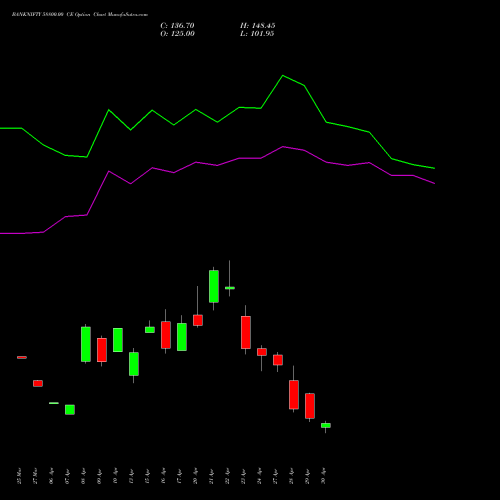Click the peak of the green indicator line

pyautogui.click(x=283, y=76)
